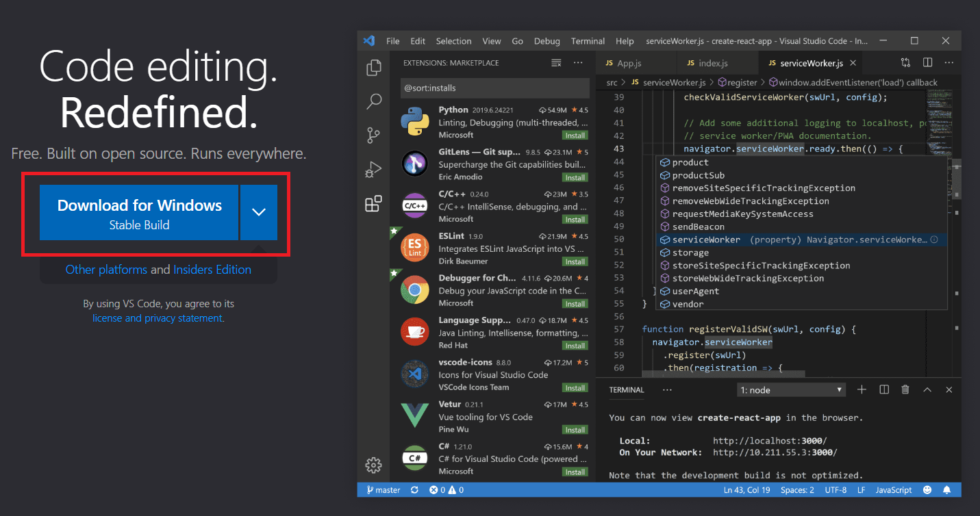Open license and privacy statement link
This screenshot has width=980, height=516.
coord(158,318)
